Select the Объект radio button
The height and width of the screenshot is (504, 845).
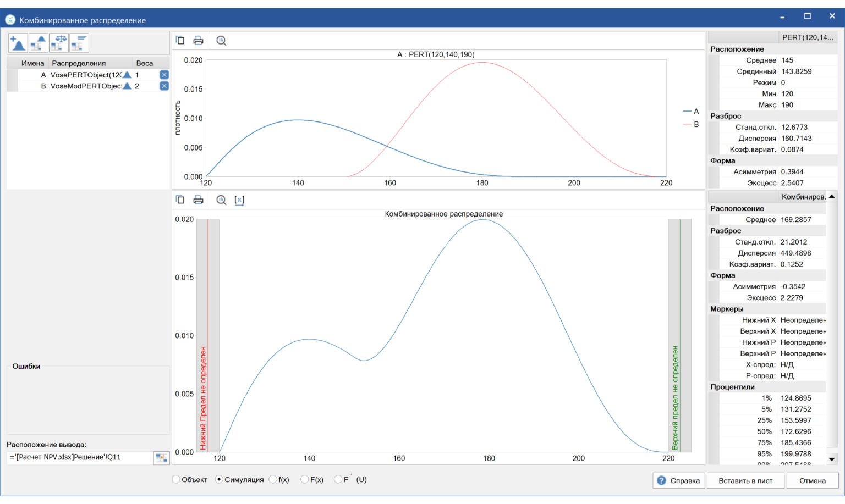176,480
